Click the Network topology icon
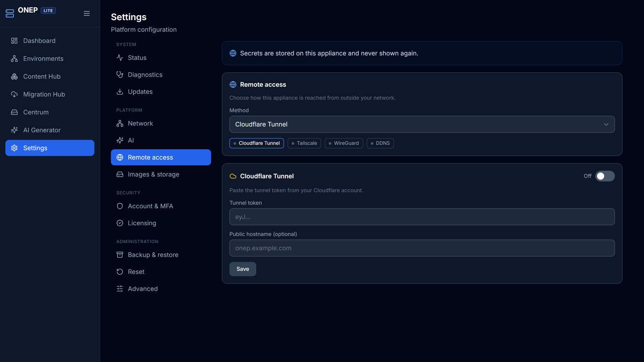 [x=120, y=123]
